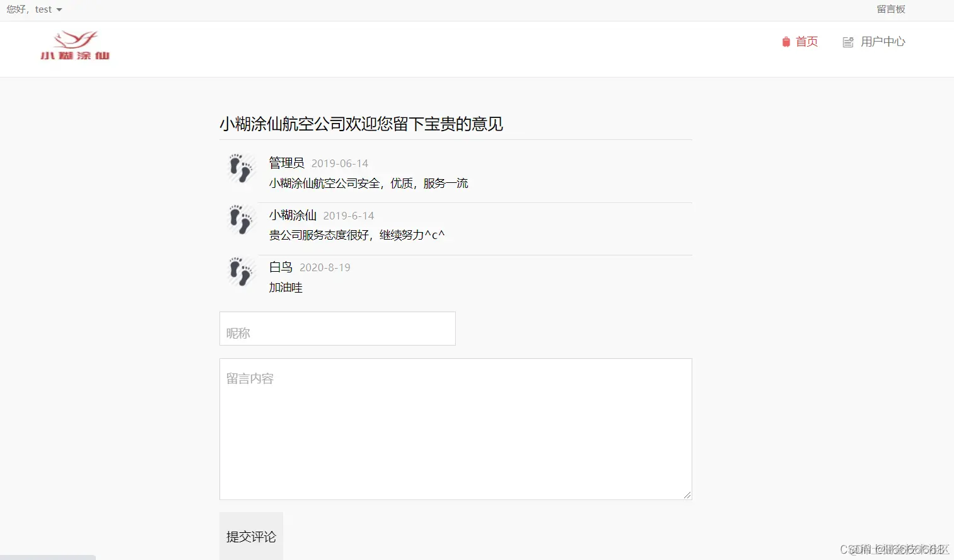The height and width of the screenshot is (560, 954).
Task: Click the document icon beside 用户中心
Action: (x=848, y=42)
